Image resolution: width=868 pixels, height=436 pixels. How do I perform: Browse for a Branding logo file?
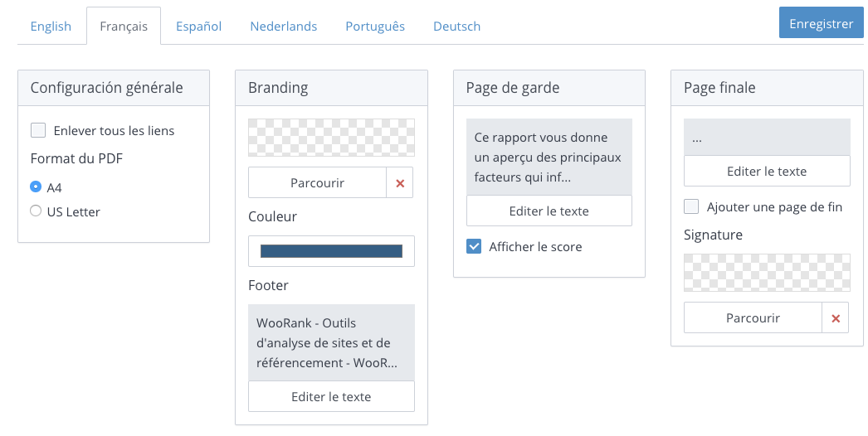coord(317,183)
